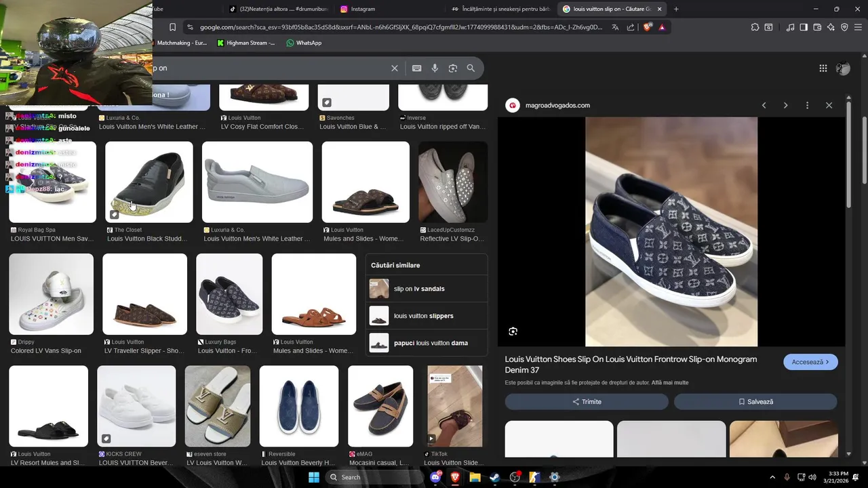Open the eMAG Mocasini casual thumbnail
The width and height of the screenshot is (868, 488).
[380, 406]
